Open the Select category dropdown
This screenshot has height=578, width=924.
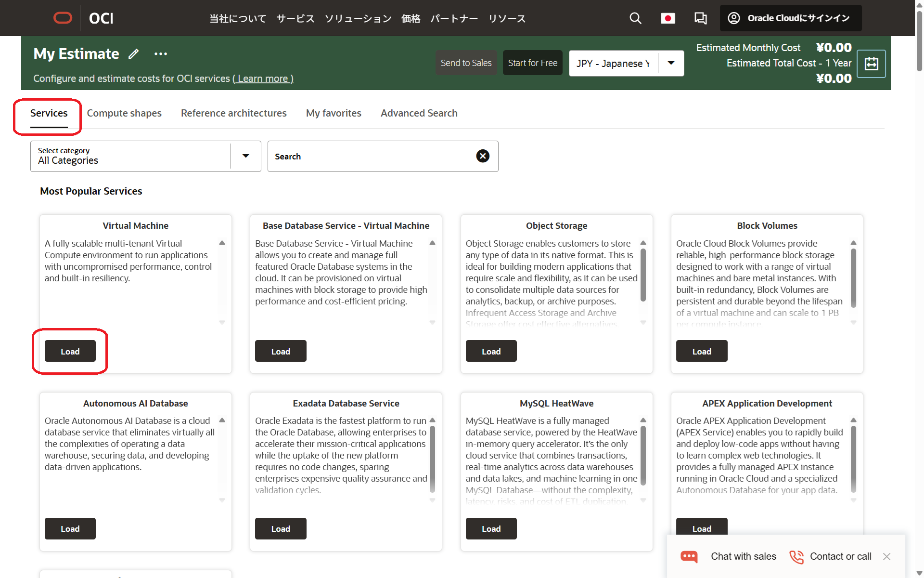pos(245,156)
